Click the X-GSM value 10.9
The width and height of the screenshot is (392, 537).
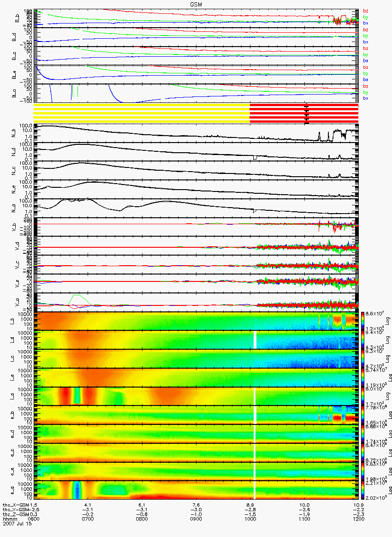(358, 505)
